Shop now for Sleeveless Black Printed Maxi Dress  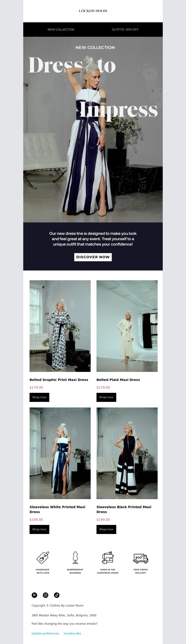[106, 529]
